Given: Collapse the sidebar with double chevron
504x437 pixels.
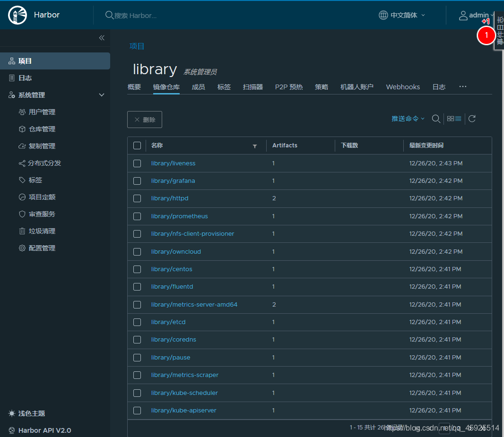Looking at the screenshot, I should 102,38.
